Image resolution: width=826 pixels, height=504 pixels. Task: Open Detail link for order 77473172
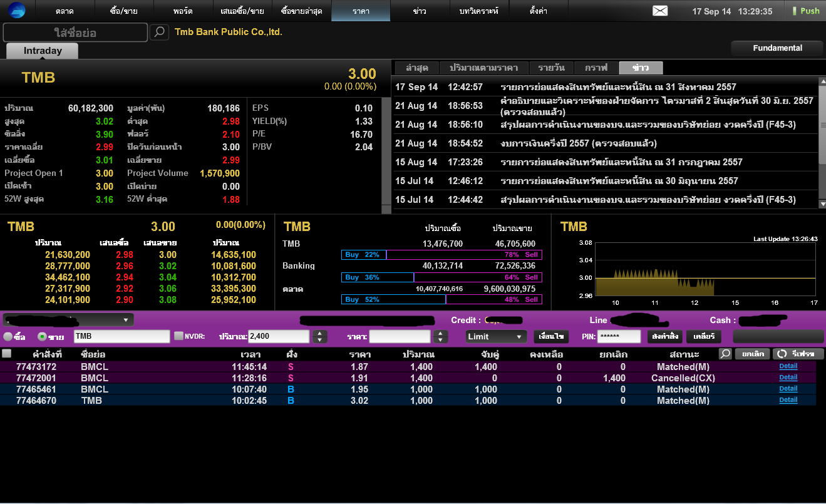coord(788,366)
